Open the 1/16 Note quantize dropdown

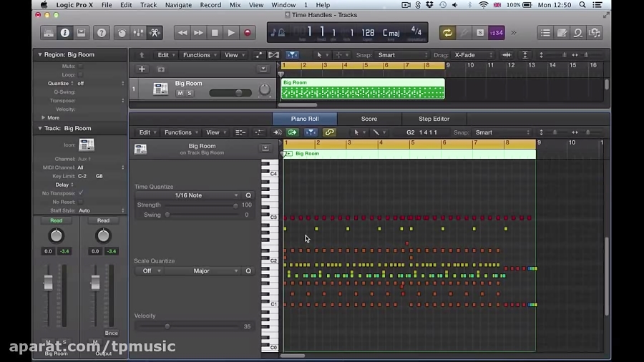click(188, 195)
